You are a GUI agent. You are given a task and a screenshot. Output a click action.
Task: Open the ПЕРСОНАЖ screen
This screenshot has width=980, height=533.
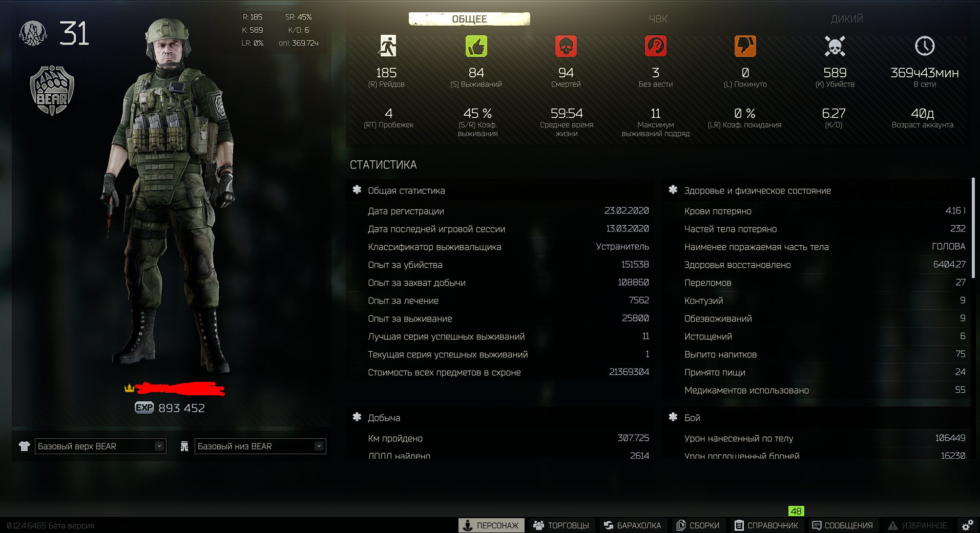pos(491,525)
